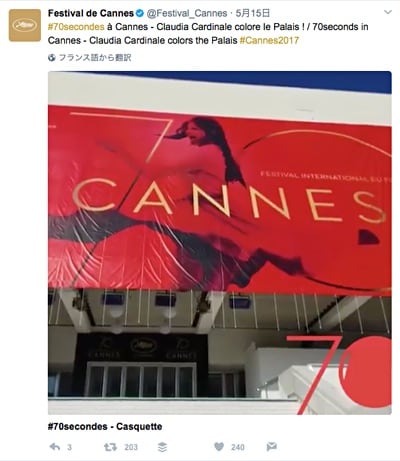The width and height of the screenshot is (400, 461).
Task: Open direct message envelope icon
Action: click(x=272, y=447)
